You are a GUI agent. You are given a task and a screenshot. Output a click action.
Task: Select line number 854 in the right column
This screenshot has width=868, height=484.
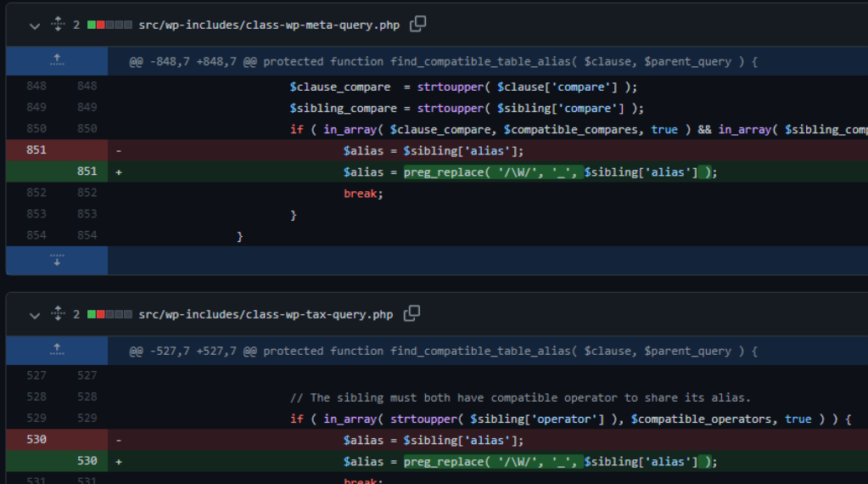87,235
